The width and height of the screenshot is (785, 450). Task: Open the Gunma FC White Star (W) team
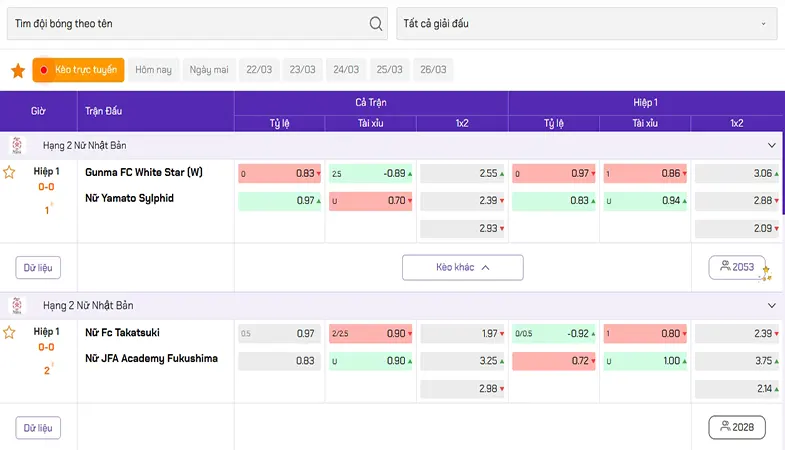click(144, 172)
